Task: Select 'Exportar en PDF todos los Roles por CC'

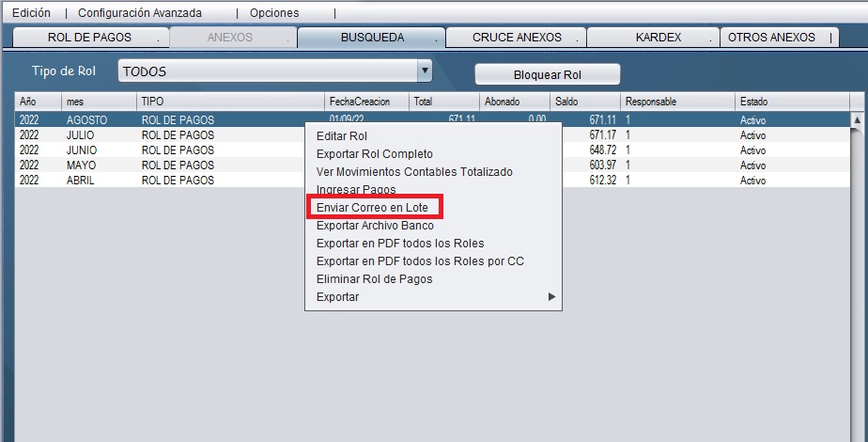Action: click(x=420, y=261)
